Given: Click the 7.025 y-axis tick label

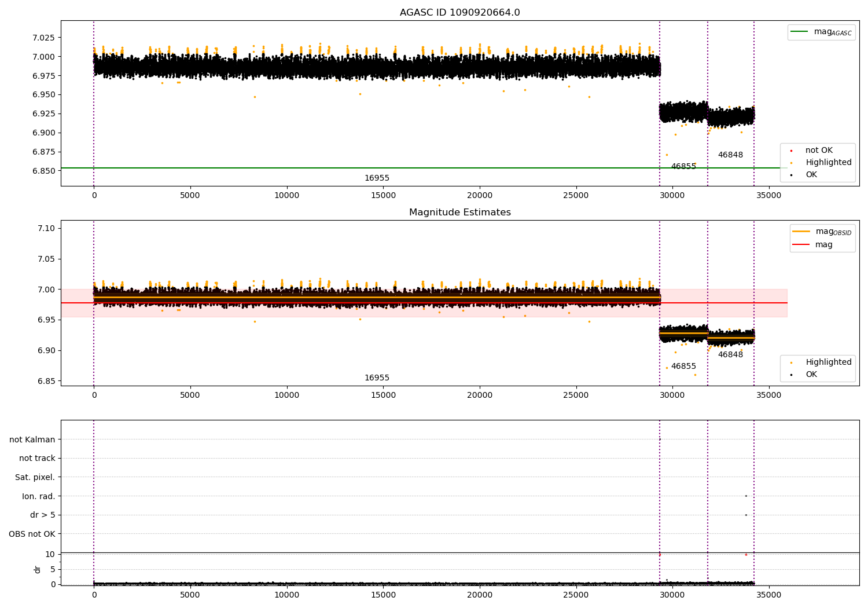Looking at the screenshot, I should (x=44, y=38).
